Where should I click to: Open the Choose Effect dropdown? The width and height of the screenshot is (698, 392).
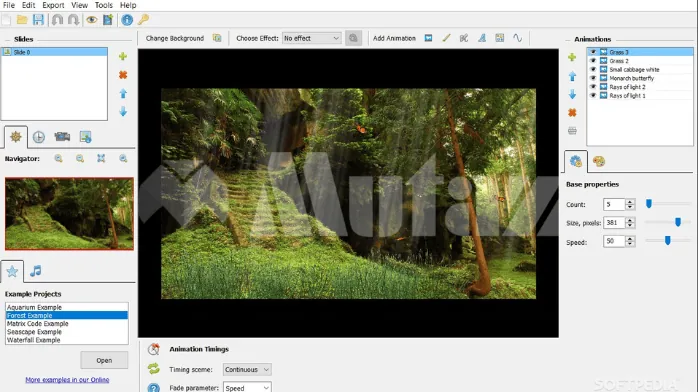coord(312,38)
